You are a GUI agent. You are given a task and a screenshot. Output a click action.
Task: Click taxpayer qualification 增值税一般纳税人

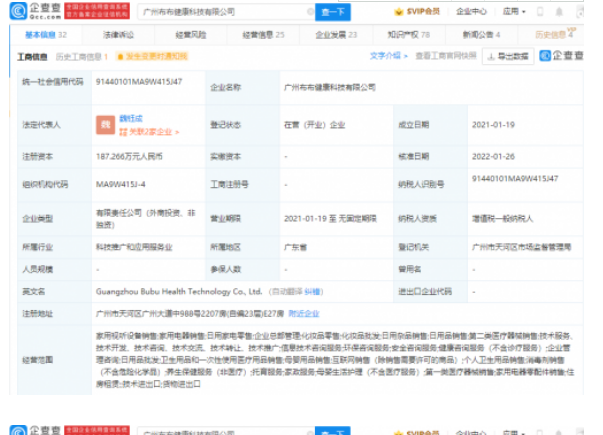502,218
